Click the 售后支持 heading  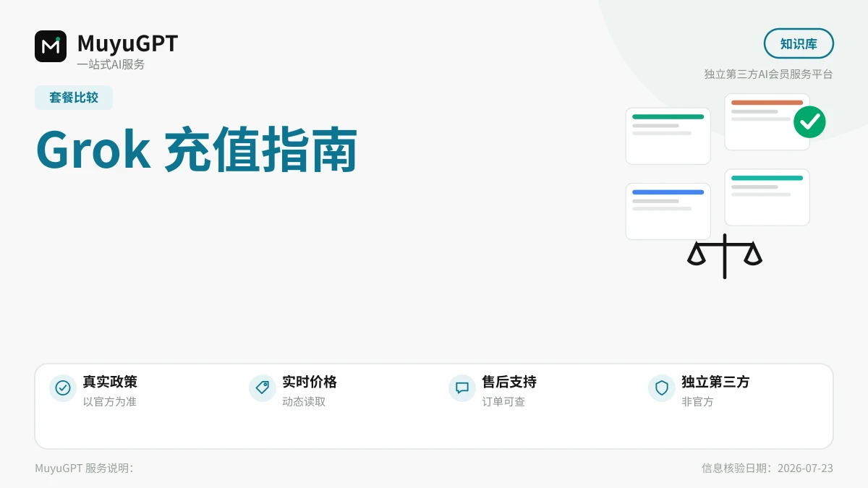click(x=509, y=382)
